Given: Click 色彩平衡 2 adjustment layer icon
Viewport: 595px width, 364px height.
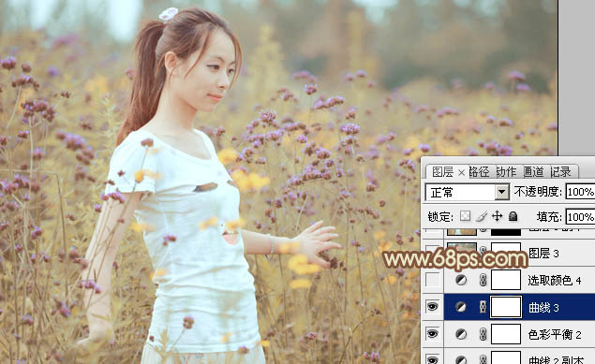Looking at the screenshot, I should (x=461, y=334).
